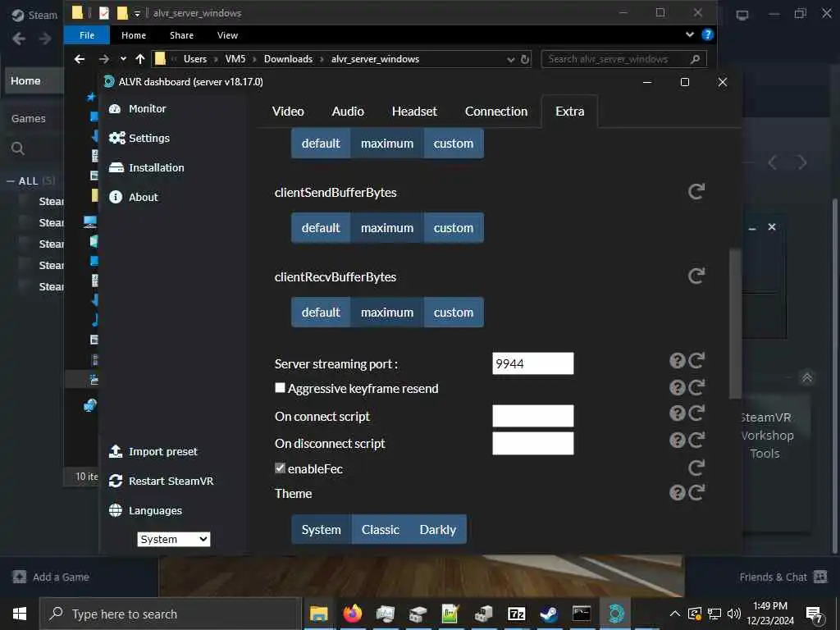Open the Explorer recent locations dropdown arrow
The height and width of the screenshot is (630, 840).
click(123, 59)
